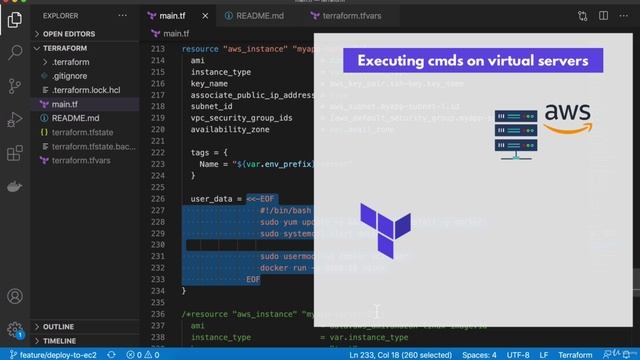The height and width of the screenshot is (360, 640).
Task: Click the UTF-8 encoding indicator
Action: (x=518, y=355)
